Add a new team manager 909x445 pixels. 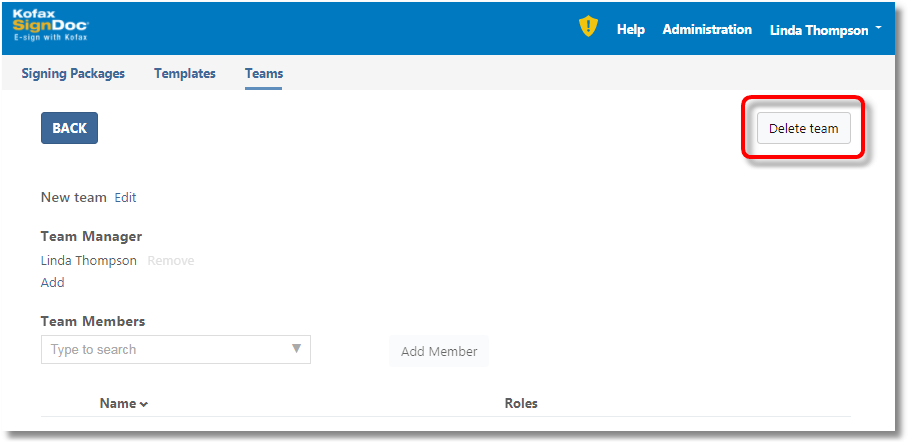coord(53,283)
